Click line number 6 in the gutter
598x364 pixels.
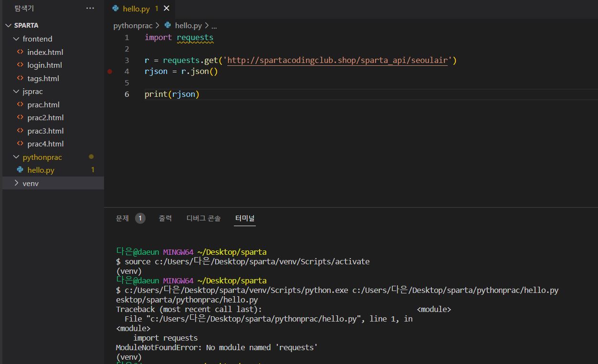pos(127,94)
